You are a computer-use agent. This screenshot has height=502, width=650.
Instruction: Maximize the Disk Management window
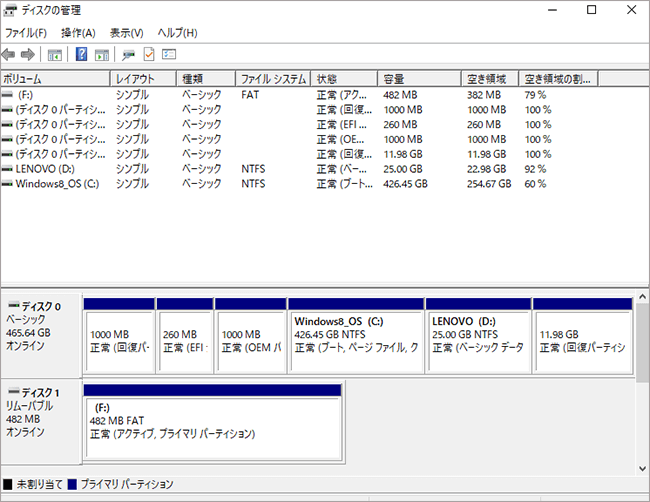click(592, 10)
